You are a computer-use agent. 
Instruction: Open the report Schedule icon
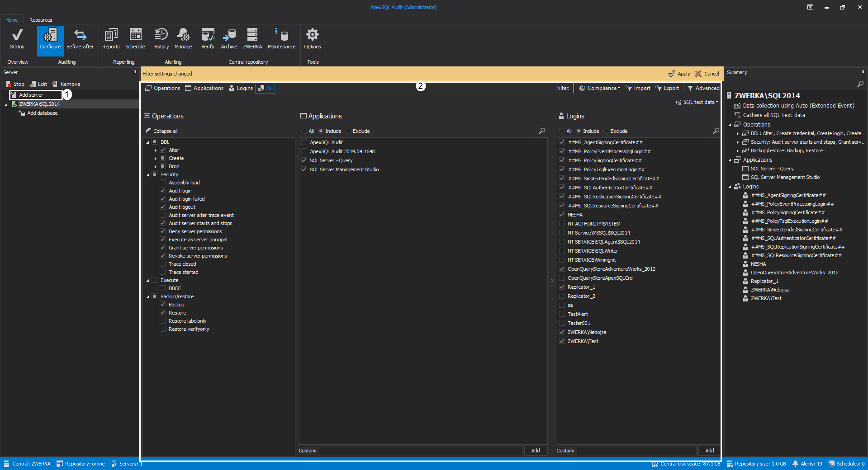135,39
